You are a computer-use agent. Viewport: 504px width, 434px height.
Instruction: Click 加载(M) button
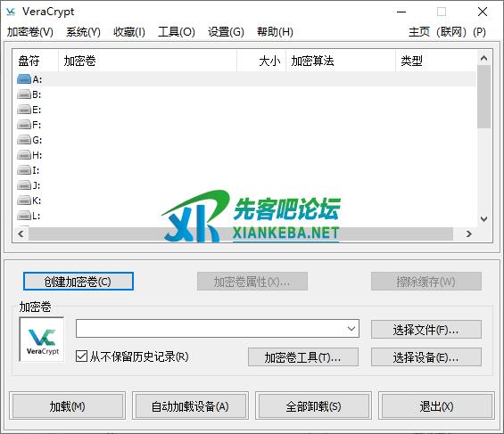(68, 406)
